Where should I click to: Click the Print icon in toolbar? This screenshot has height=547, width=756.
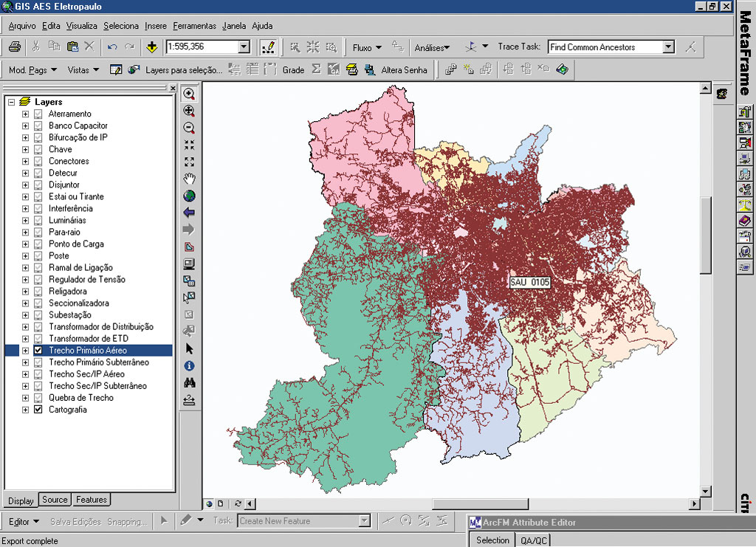click(15, 47)
